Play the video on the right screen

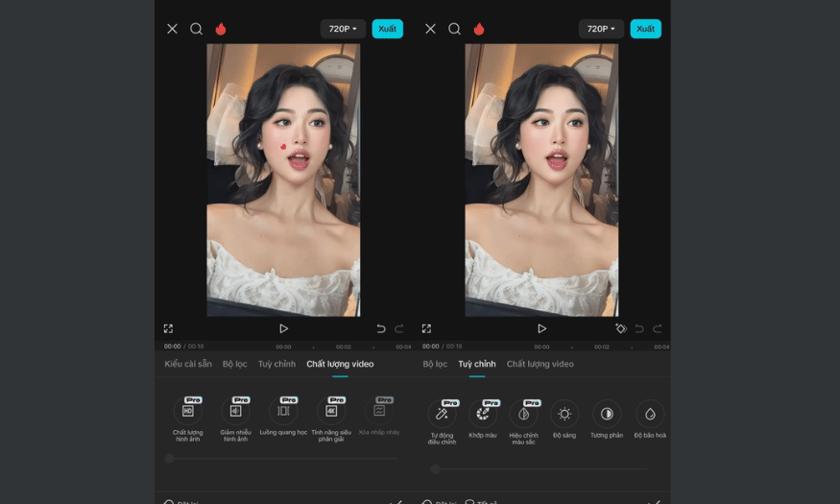pyautogui.click(x=541, y=328)
